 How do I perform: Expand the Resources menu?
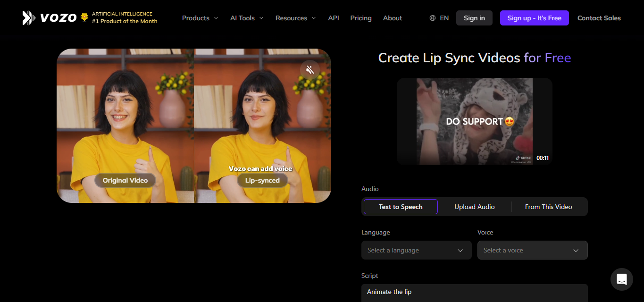[295, 17]
